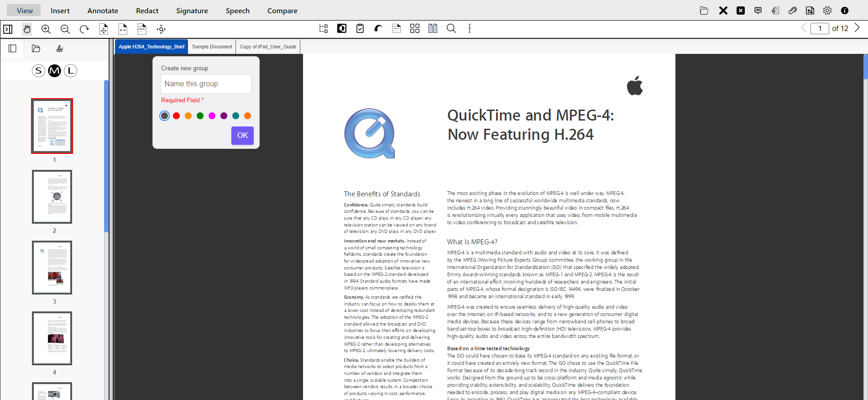Toggle thumbnails panel layout icon
This screenshot has width=868, height=400.
point(12,48)
